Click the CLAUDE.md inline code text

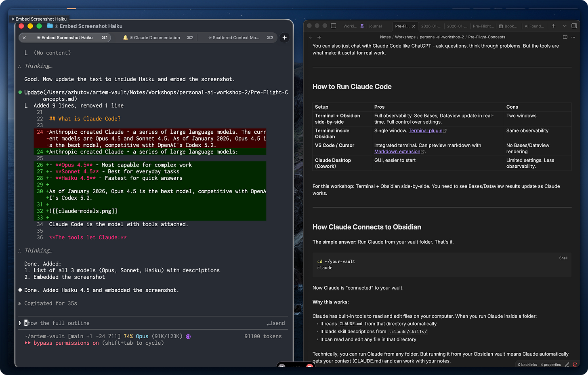pyautogui.click(x=351, y=324)
